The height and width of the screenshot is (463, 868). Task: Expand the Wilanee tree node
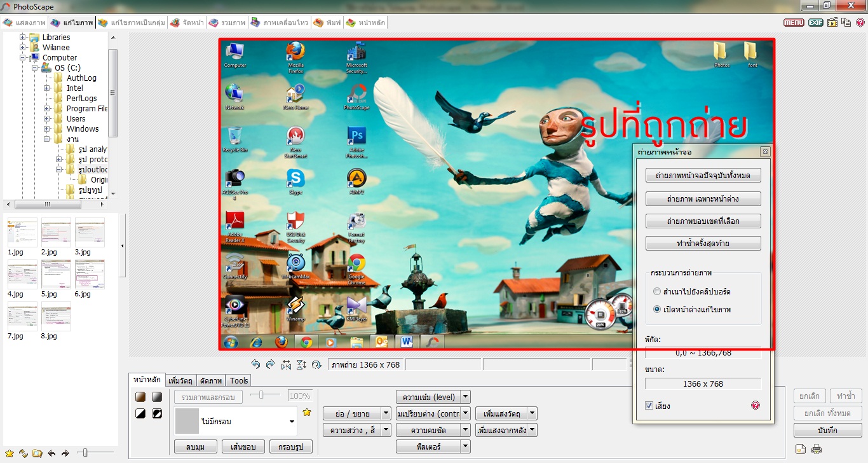(22, 48)
